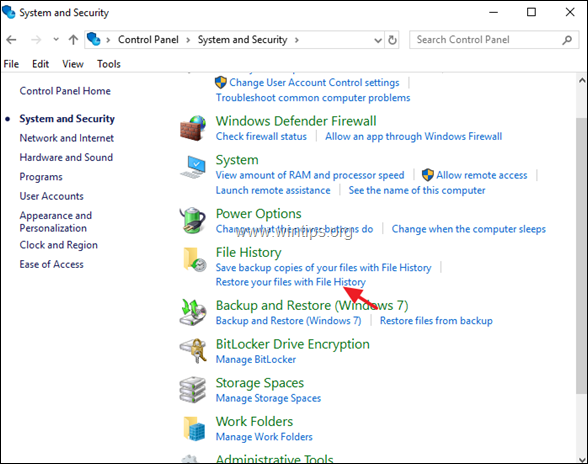Go back with the back arrow
The height and width of the screenshot is (464, 588).
(x=11, y=39)
